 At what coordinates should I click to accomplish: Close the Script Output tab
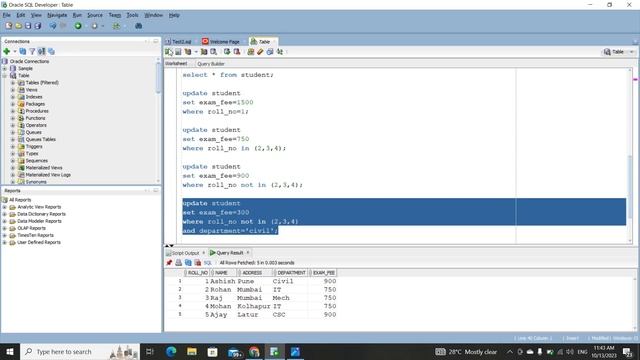click(x=203, y=253)
